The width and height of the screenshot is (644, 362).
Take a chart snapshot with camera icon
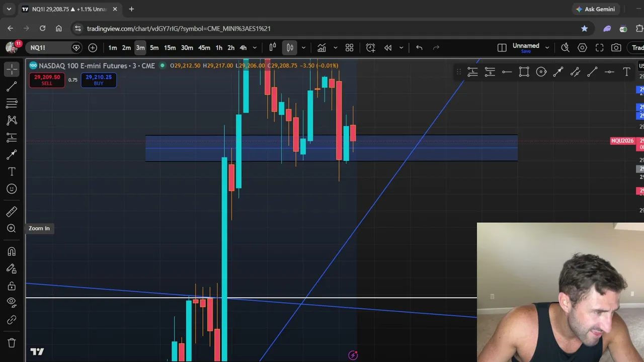pyautogui.click(x=616, y=48)
